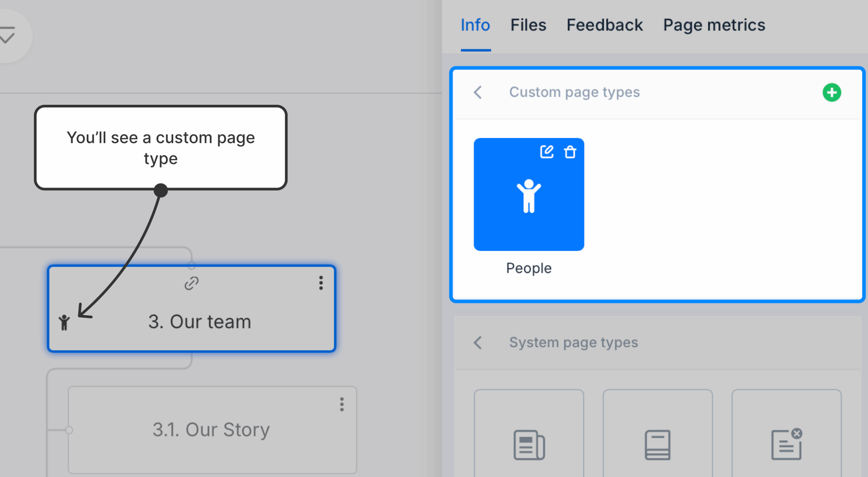Select the 3.1. Our Story page card
This screenshot has height=477, width=868.
(x=212, y=430)
